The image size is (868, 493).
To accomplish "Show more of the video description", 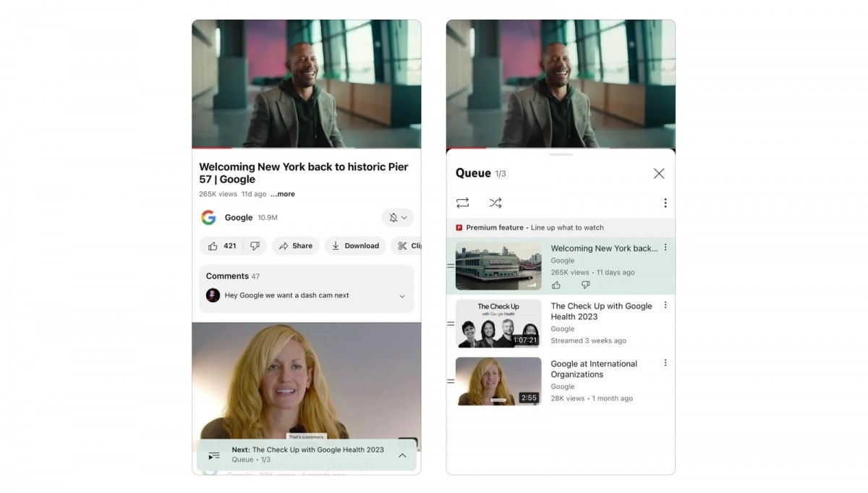I will [283, 194].
